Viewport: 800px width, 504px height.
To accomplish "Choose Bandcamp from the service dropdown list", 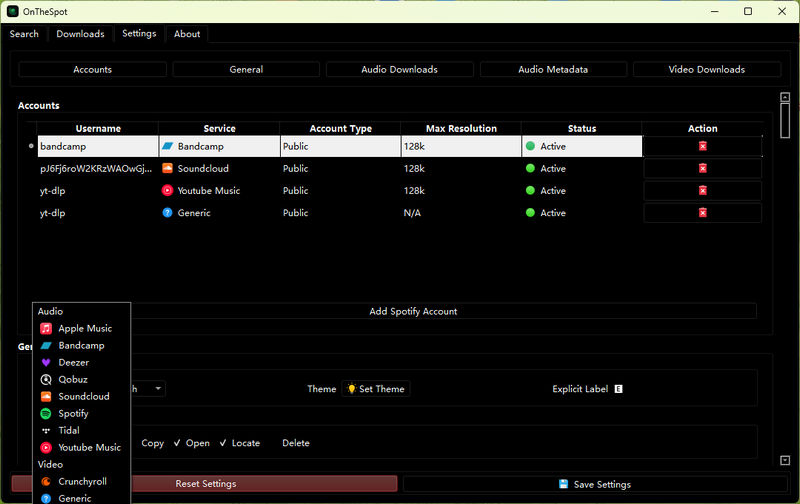I will (x=82, y=345).
